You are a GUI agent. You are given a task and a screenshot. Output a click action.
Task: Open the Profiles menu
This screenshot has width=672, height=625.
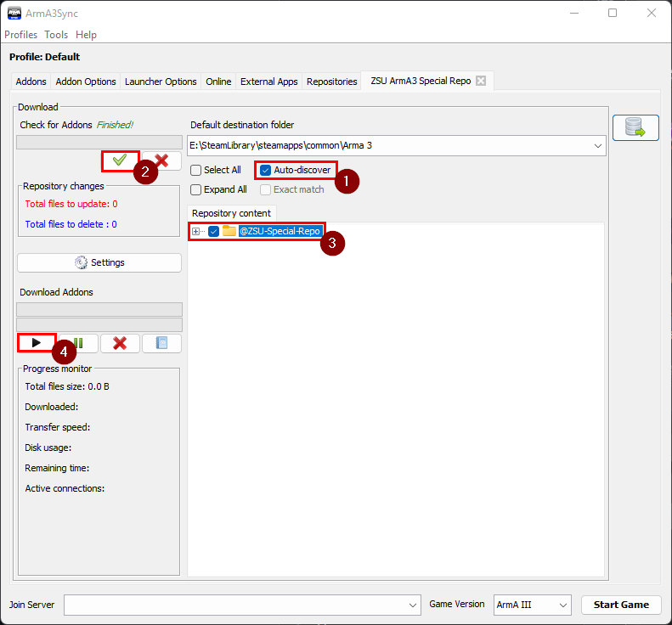pyautogui.click(x=21, y=35)
